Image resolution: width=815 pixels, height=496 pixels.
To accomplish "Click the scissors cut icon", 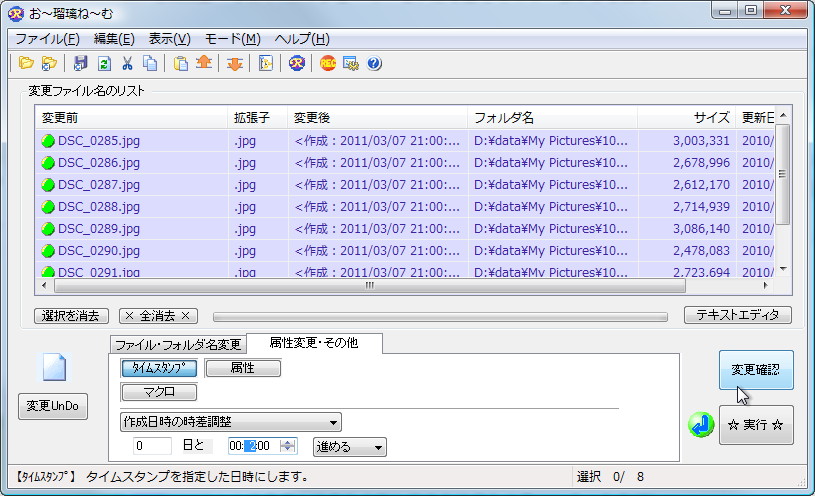I will click(x=127, y=63).
